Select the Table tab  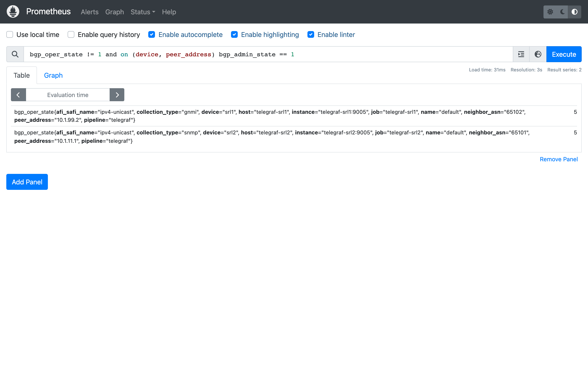click(22, 75)
